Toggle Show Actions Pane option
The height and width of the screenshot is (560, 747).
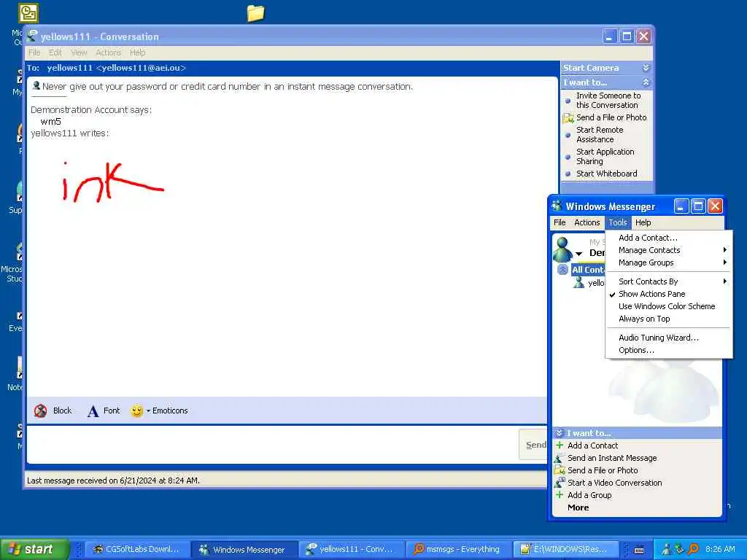[651, 294]
